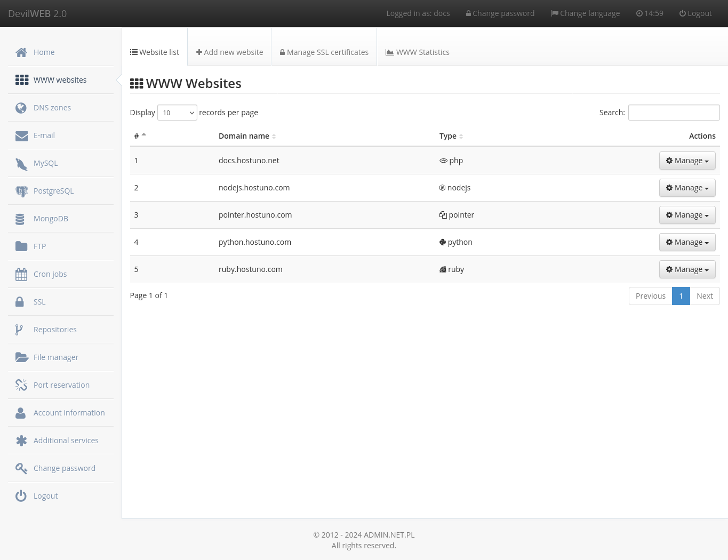Click the Cron jobs calendar icon
This screenshot has height=560, width=728.
(21, 274)
